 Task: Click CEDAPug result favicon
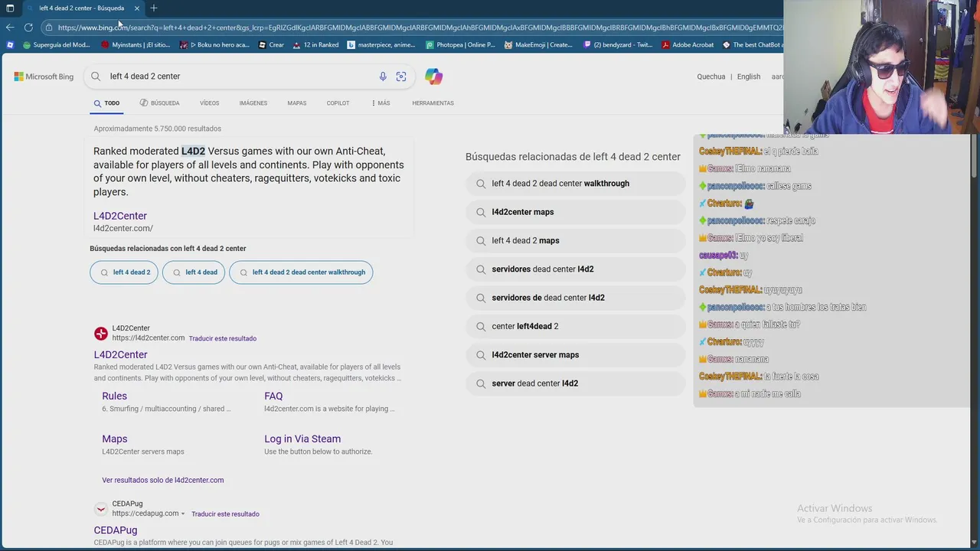(100, 509)
